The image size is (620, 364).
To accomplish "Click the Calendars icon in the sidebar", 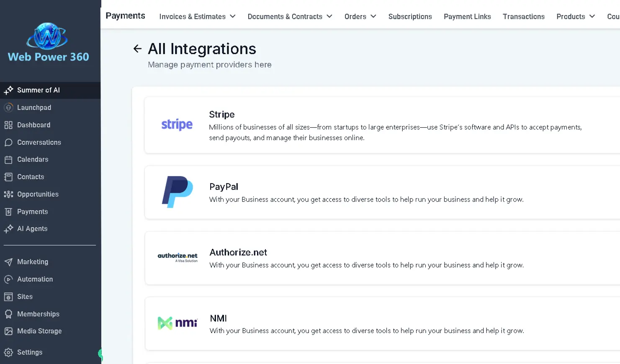I will pos(8,159).
